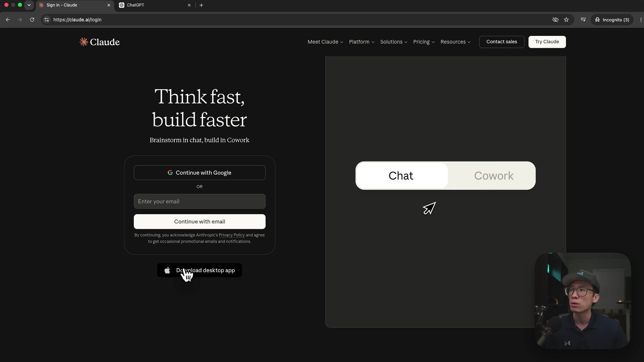Focus the Enter your email field
This screenshot has width=644, height=362.
200,201
